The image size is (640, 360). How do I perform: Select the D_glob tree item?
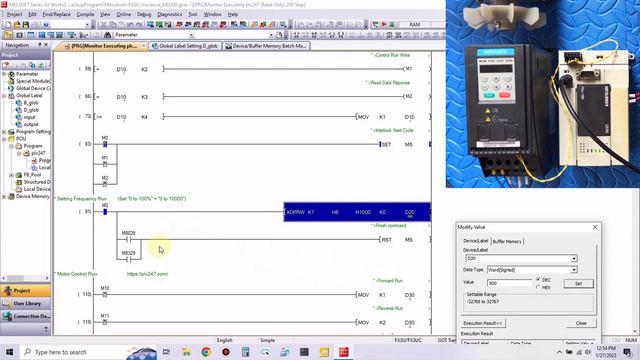pyautogui.click(x=31, y=110)
